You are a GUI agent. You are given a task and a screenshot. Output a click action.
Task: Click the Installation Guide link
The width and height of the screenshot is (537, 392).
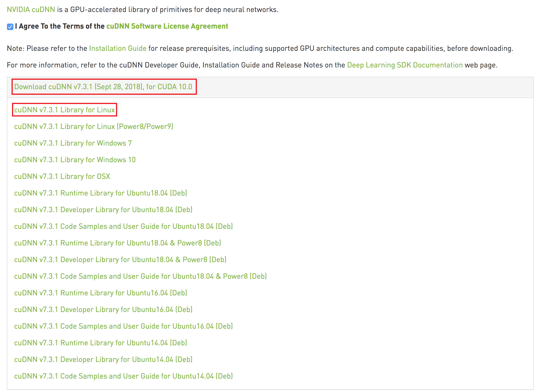click(x=118, y=48)
